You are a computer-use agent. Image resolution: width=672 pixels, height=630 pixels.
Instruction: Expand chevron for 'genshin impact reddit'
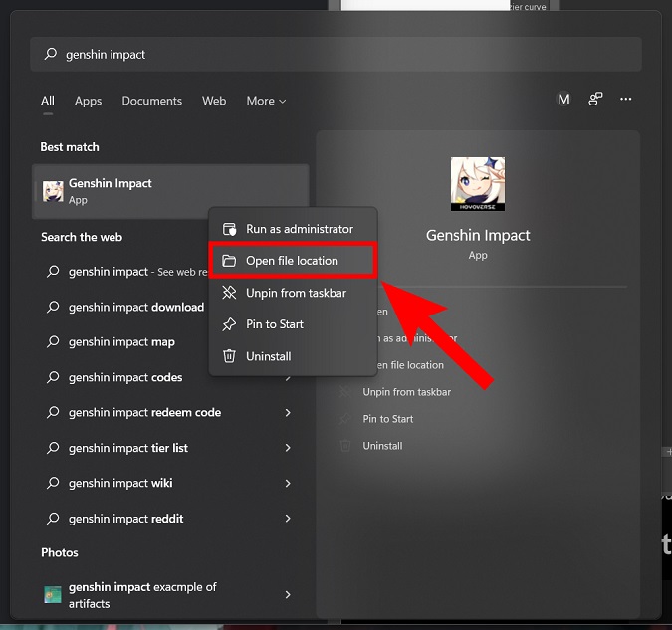pos(288,519)
